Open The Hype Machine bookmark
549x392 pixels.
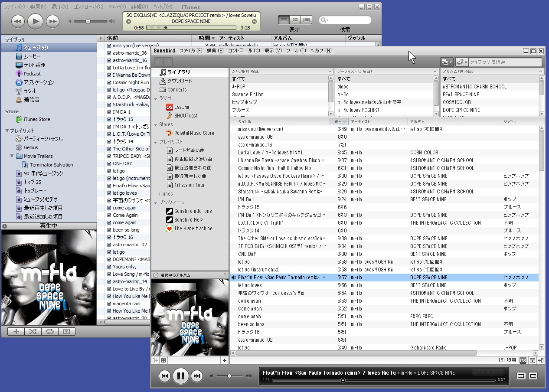(193, 229)
